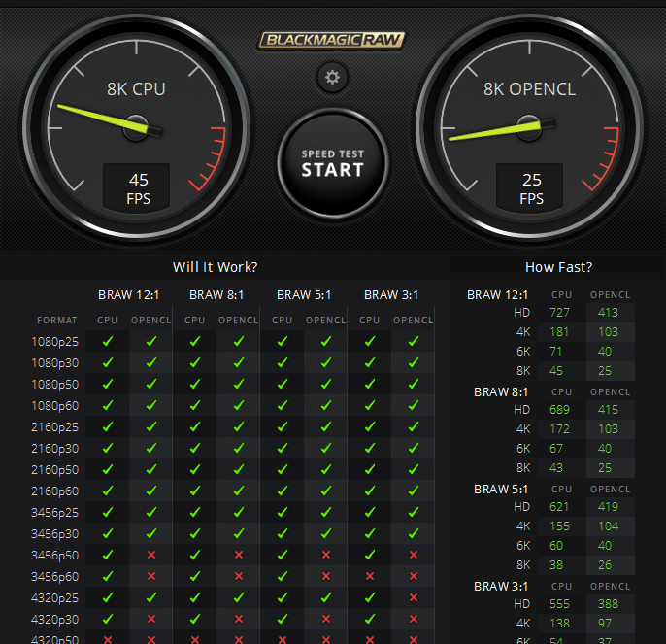Image resolution: width=666 pixels, height=644 pixels.
Task: Click the 1080p25 format row label
Action: [54, 341]
